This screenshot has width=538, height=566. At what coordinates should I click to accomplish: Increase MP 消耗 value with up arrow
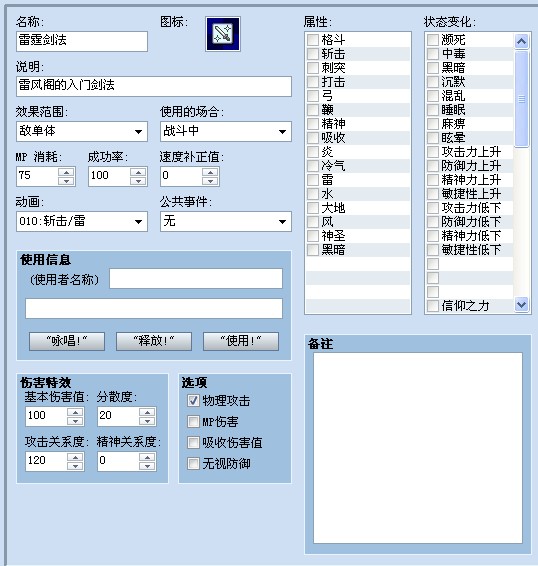[x=66, y=172]
